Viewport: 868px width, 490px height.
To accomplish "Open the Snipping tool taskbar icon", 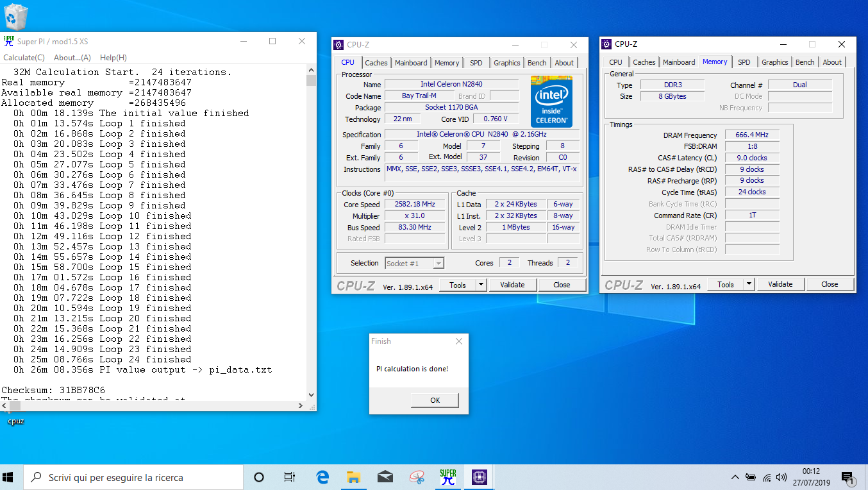I will 417,477.
